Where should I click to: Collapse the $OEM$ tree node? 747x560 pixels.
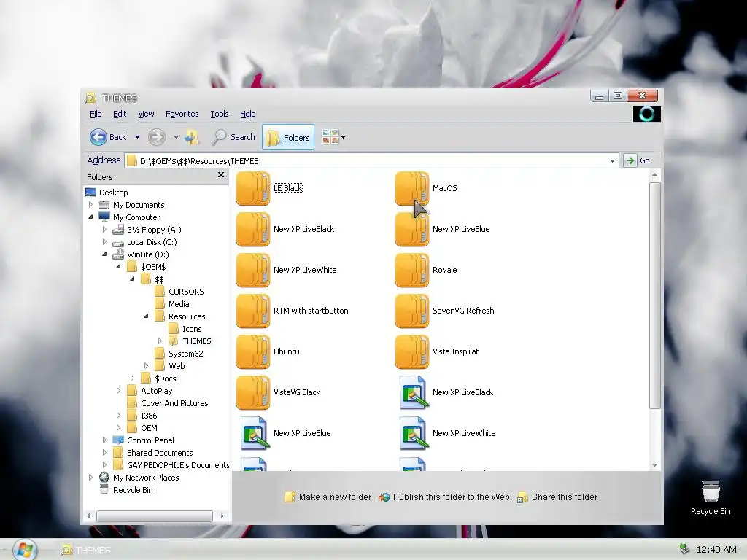[x=118, y=267]
